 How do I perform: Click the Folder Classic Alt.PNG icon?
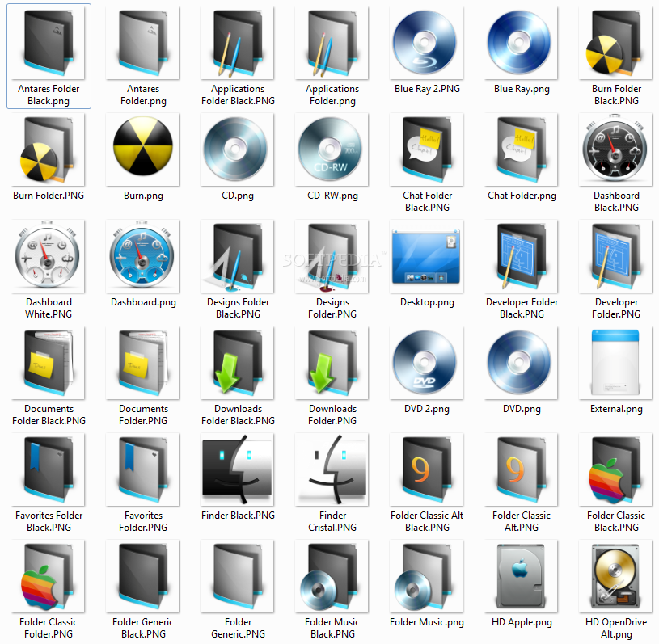click(x=522, y=469)
